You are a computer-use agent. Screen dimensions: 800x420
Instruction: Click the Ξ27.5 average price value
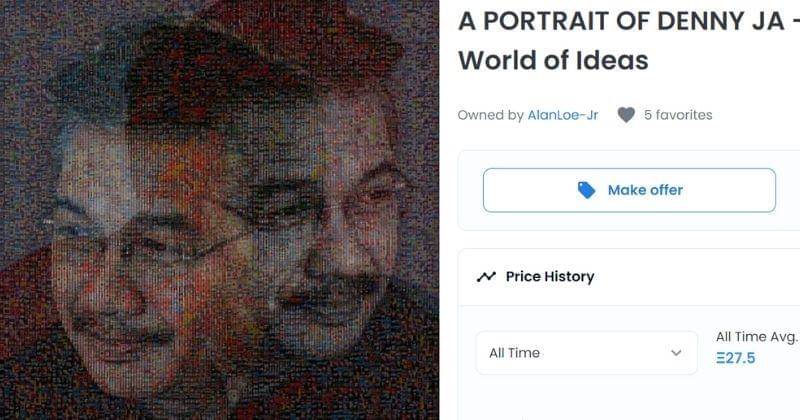click(736, 358)
